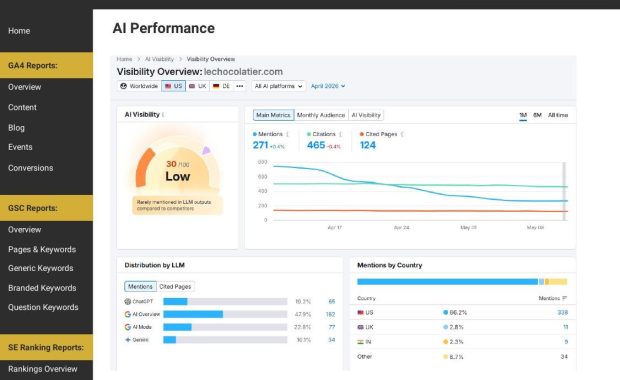The image size is (620, 380).
Task: Select the Worldwide globe region filter
Action: [x=139, y=86]
